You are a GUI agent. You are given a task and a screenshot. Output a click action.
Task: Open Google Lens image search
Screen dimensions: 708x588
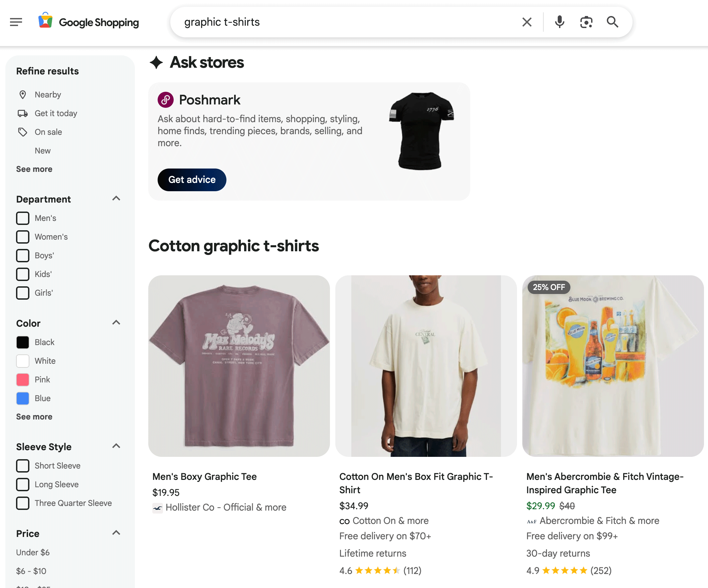coord(586,22)
